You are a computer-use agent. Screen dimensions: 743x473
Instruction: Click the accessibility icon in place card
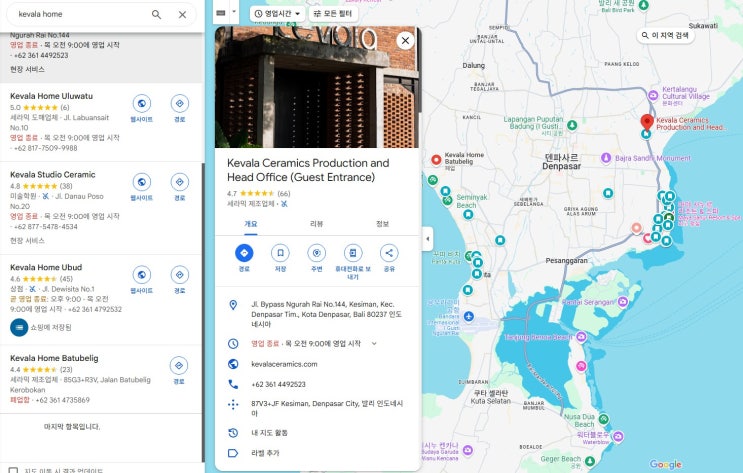284,204
